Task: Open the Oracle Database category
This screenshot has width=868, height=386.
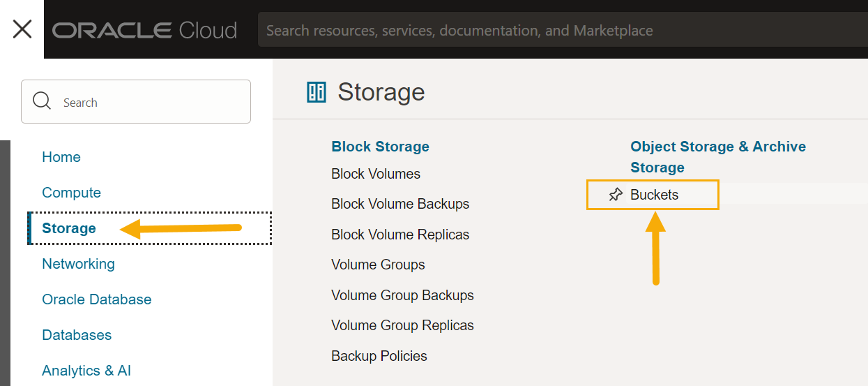Action: coord(96,299)
